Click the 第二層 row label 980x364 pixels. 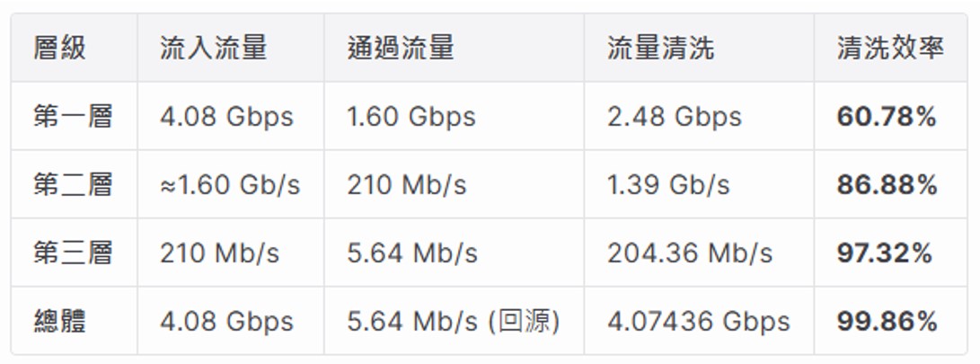coord(73,184)
